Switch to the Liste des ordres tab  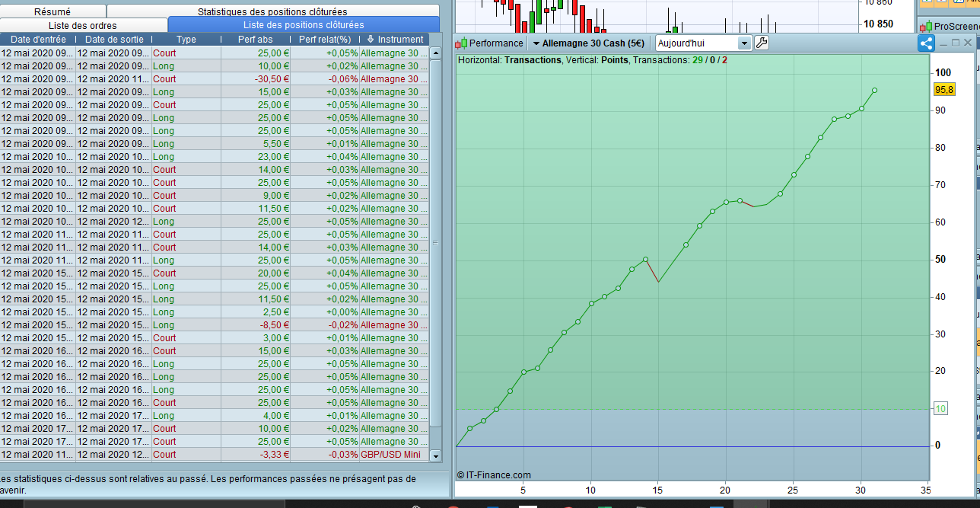[84, 25]
